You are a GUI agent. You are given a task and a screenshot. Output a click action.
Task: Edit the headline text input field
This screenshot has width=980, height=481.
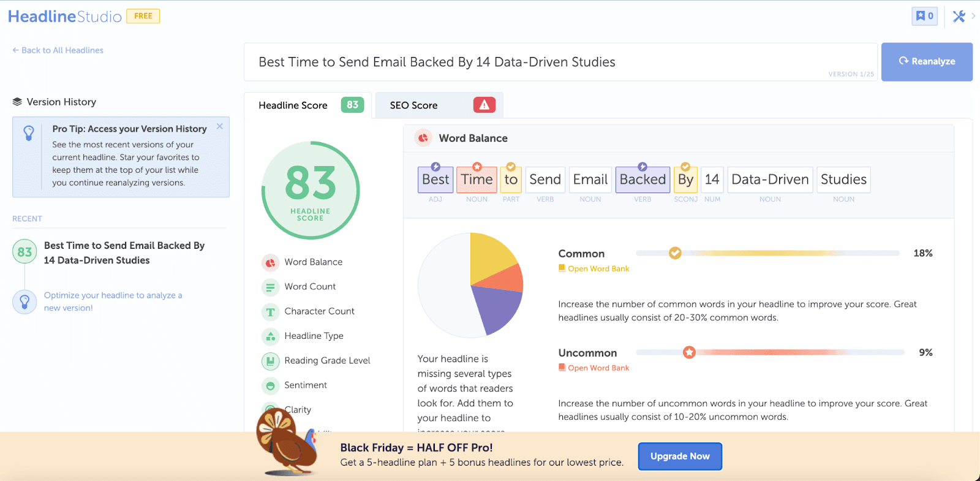point(560,62)
